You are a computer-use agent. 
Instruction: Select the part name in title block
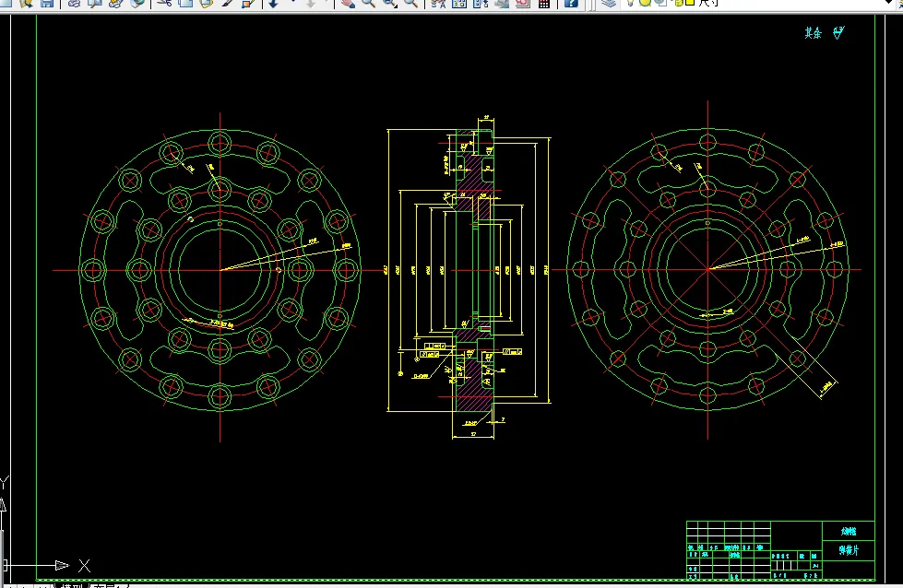pyautogui.click(x=849, y=550)
